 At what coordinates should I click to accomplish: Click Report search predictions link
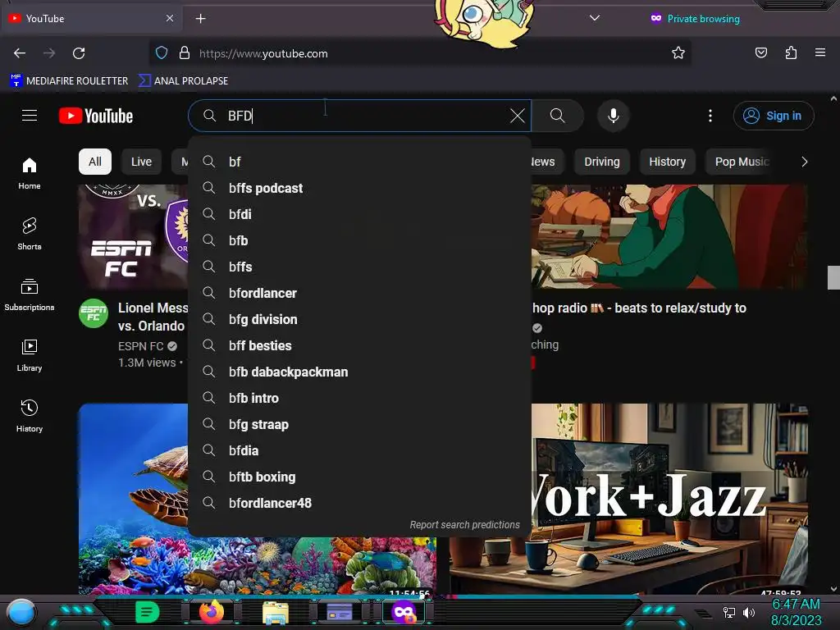464,525
